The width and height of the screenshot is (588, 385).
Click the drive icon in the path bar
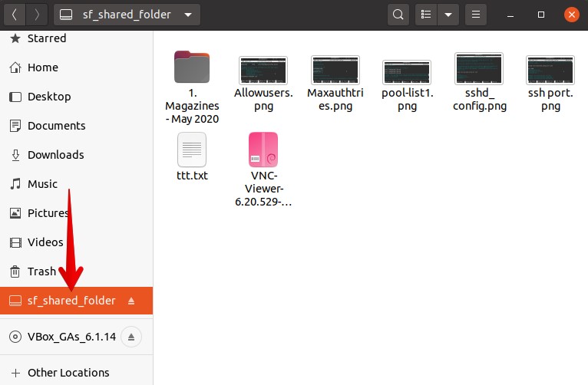(x=66, y=15)
